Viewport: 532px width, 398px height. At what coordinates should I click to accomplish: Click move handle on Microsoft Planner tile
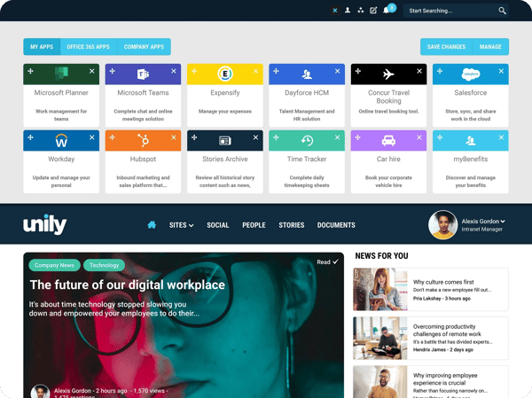click(x=30, y=71)
